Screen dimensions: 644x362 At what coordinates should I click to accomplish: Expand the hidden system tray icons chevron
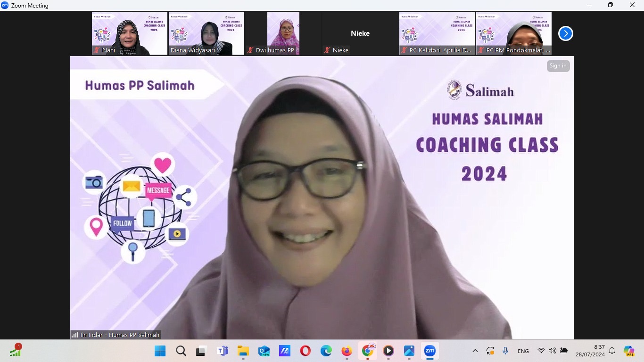(x=475, y=351)
